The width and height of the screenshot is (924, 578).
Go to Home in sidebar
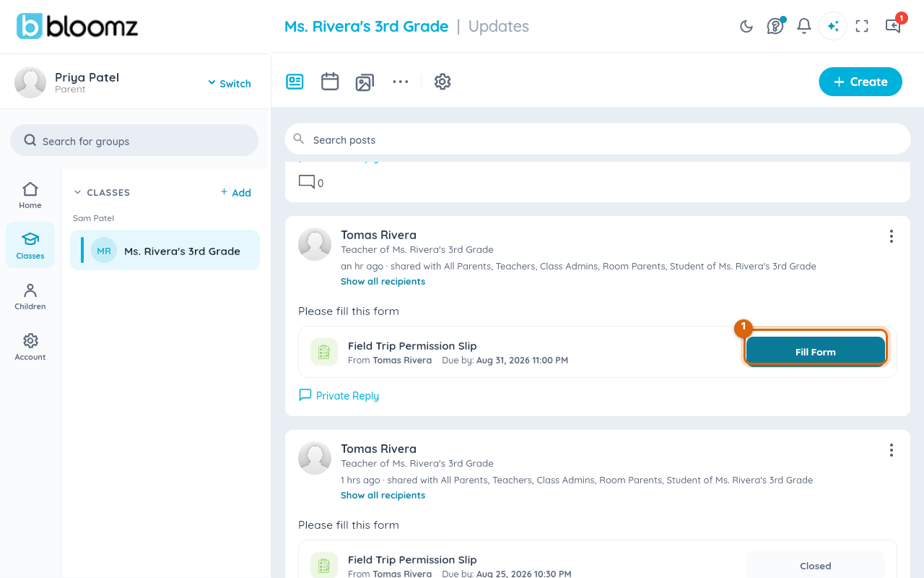(30, 196)
